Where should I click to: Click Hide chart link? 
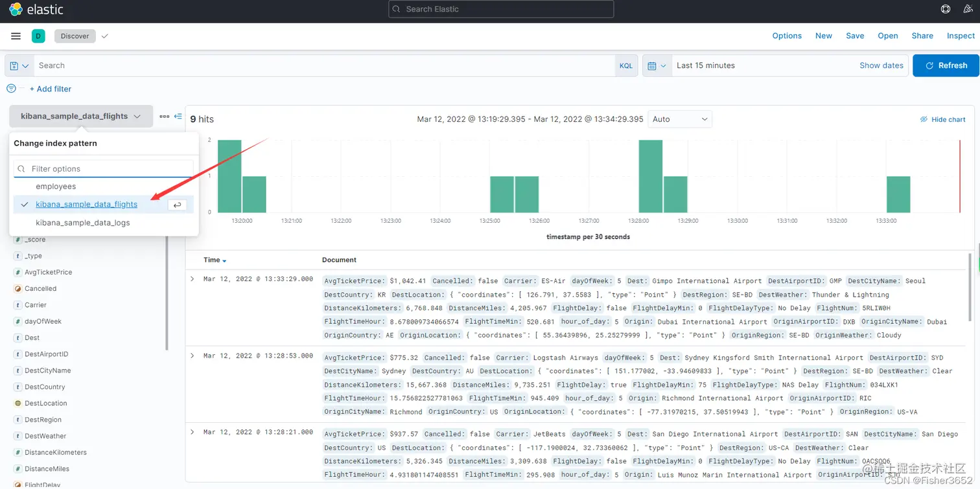coord(948,120)
